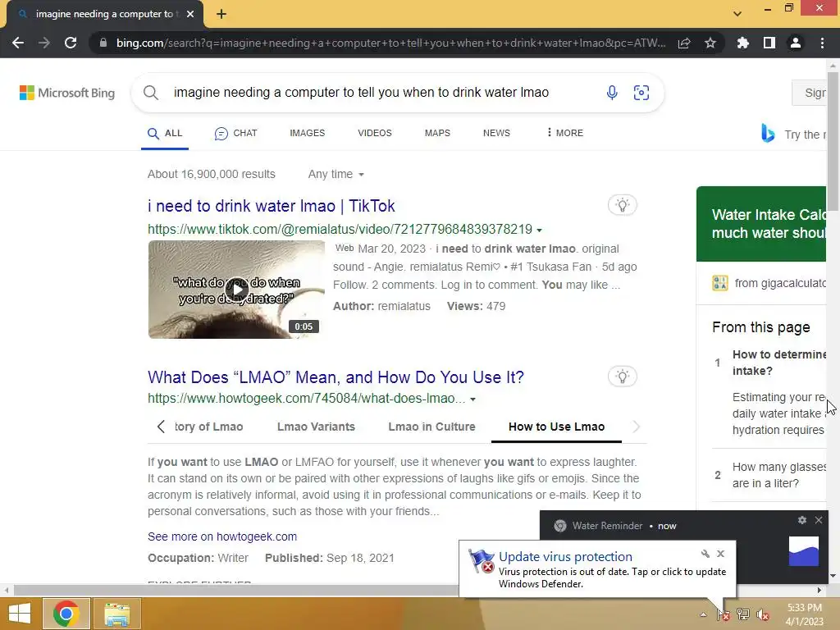840x630 pixels.
Task: Click the Chrome taskbar icon
Action: 66,614
